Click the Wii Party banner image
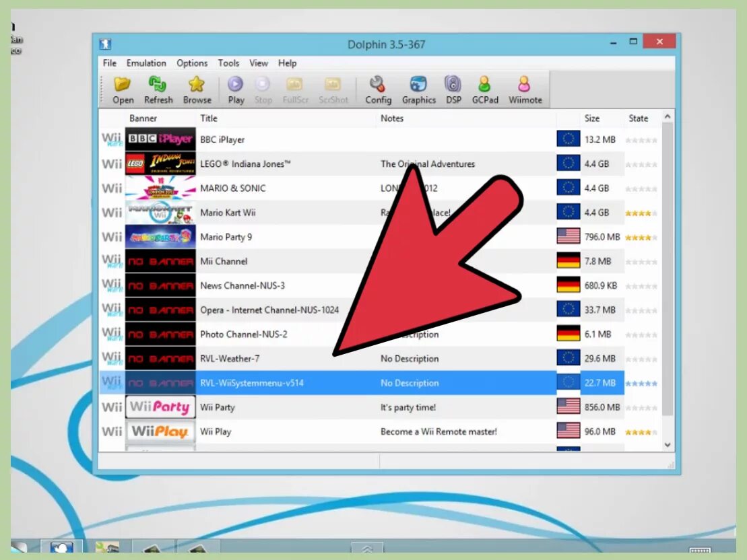747x560 pixels. (160, 407)
